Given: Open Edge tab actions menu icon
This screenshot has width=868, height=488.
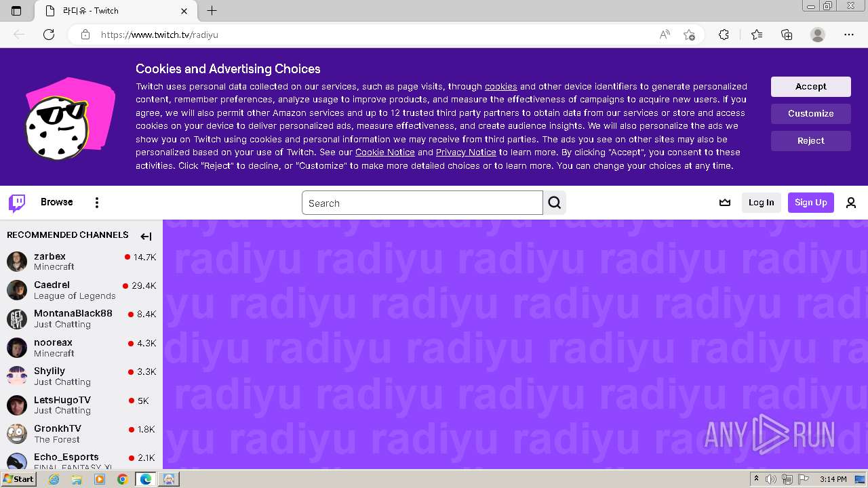Looking at the screenshot, I should click(16, 11).
